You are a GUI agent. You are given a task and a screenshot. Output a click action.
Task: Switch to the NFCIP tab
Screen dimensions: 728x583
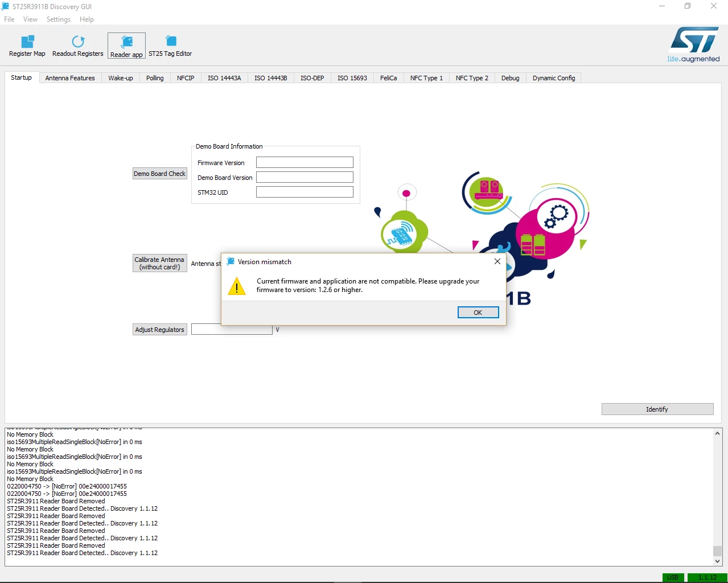coord(186,78)
